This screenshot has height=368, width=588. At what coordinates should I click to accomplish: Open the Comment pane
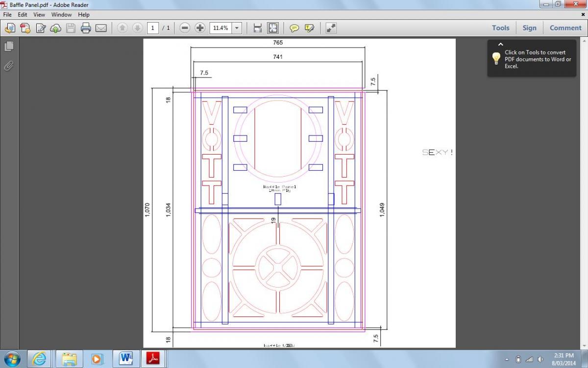coord(565,28)
